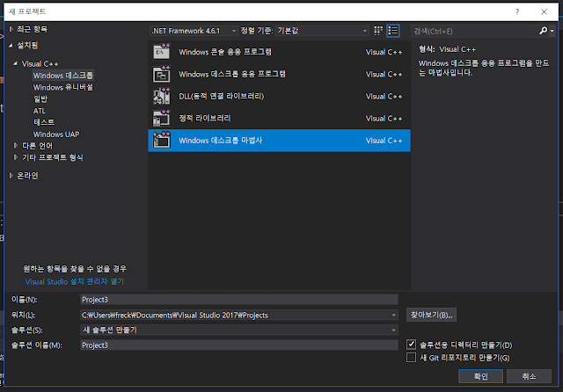Open the help question mark button
The image size is (563, 392).
(x=517, y=11)
